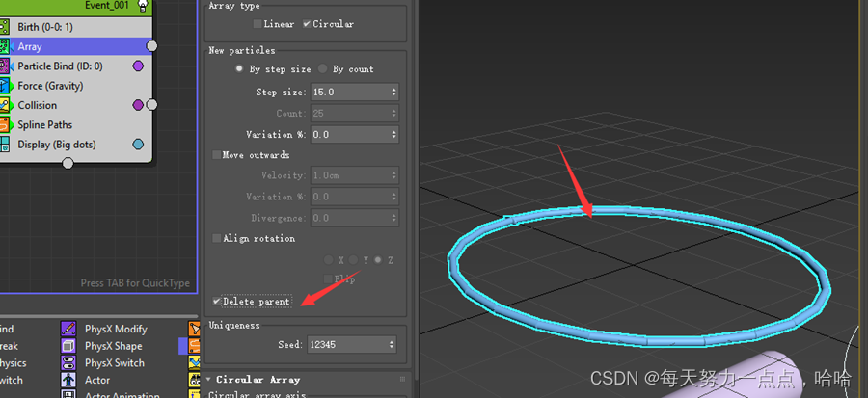Select the By count radio button

(323, 68)
